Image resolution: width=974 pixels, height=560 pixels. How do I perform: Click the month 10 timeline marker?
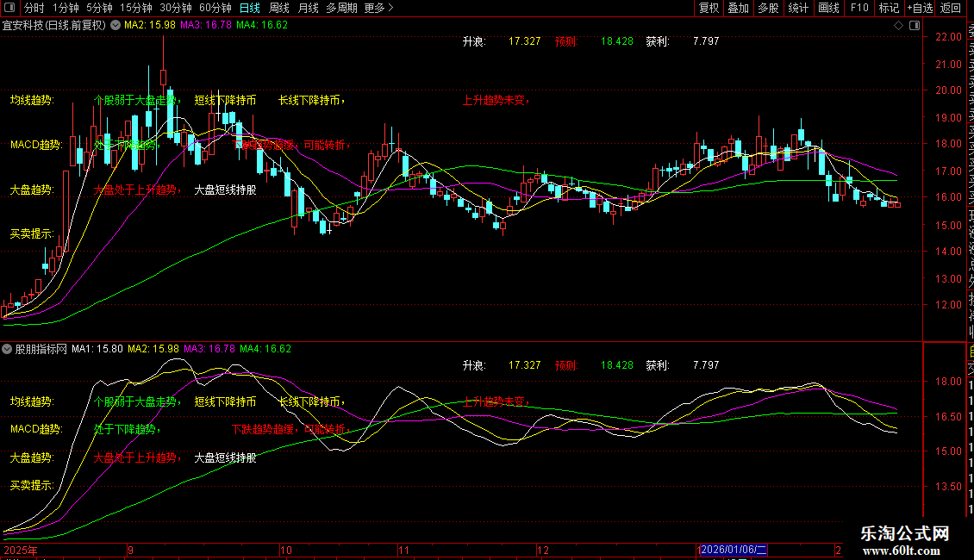[x=286, y=550]
